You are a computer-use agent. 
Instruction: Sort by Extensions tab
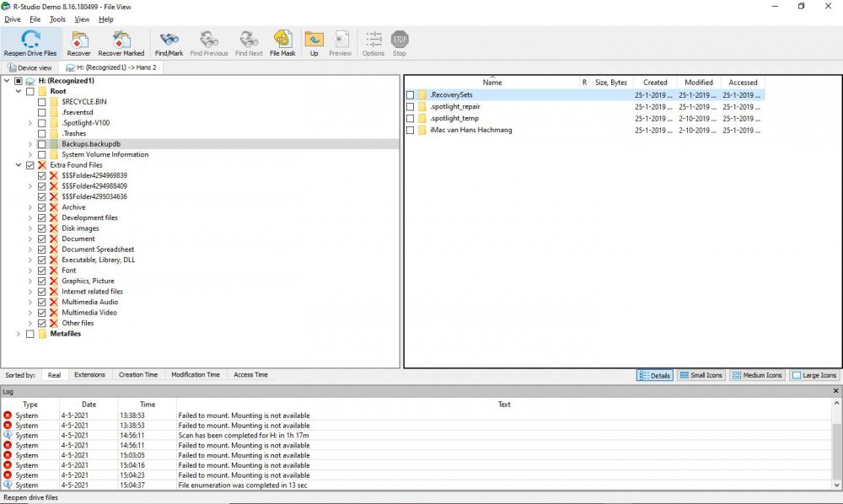[x=89, y=375]
